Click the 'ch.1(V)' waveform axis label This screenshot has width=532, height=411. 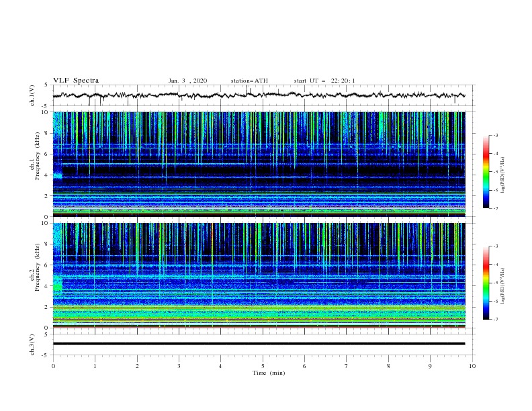32,95
